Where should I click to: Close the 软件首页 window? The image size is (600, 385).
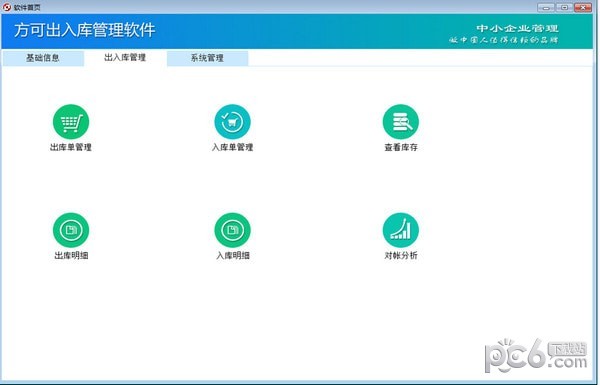click(583, 7)
